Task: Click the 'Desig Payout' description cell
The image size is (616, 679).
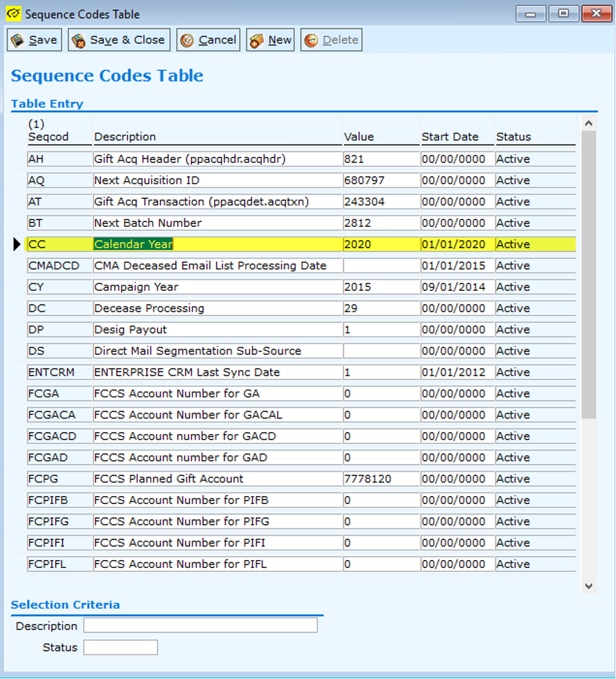Action: point(218,329)
